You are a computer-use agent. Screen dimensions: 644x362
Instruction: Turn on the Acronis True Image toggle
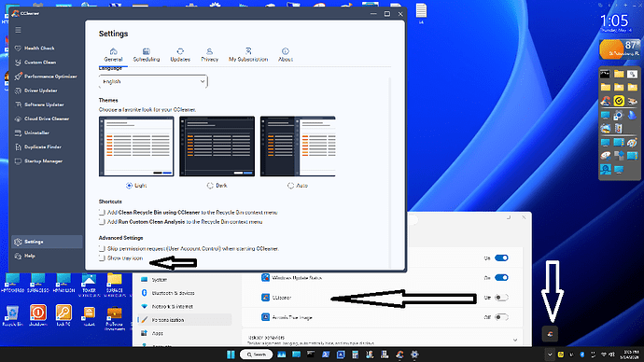tap(501, 317)
